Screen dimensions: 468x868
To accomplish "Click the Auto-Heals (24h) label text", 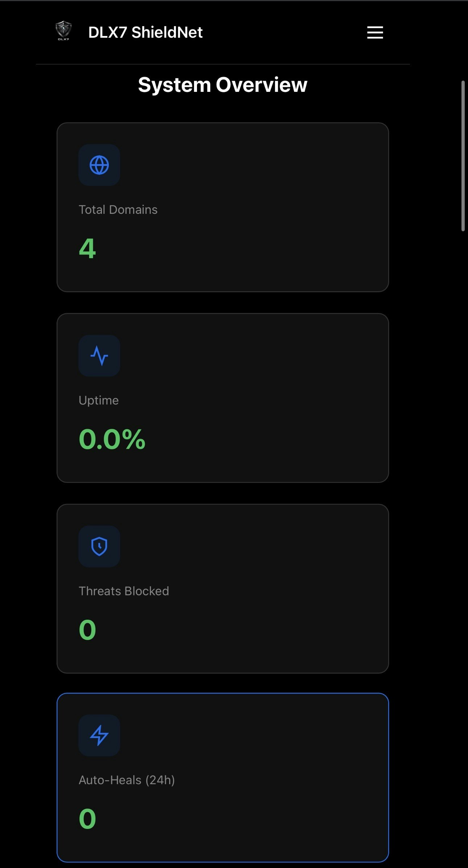I will point(127,780).
